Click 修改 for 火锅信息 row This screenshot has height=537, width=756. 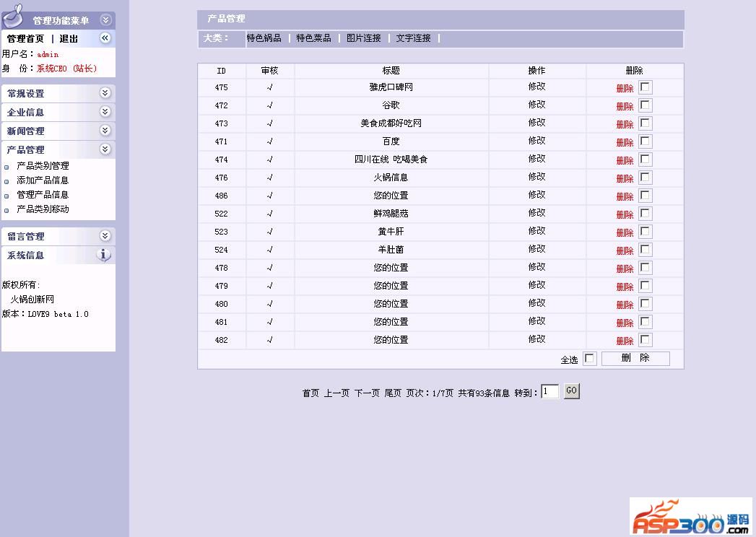click(x=536, y=177)
